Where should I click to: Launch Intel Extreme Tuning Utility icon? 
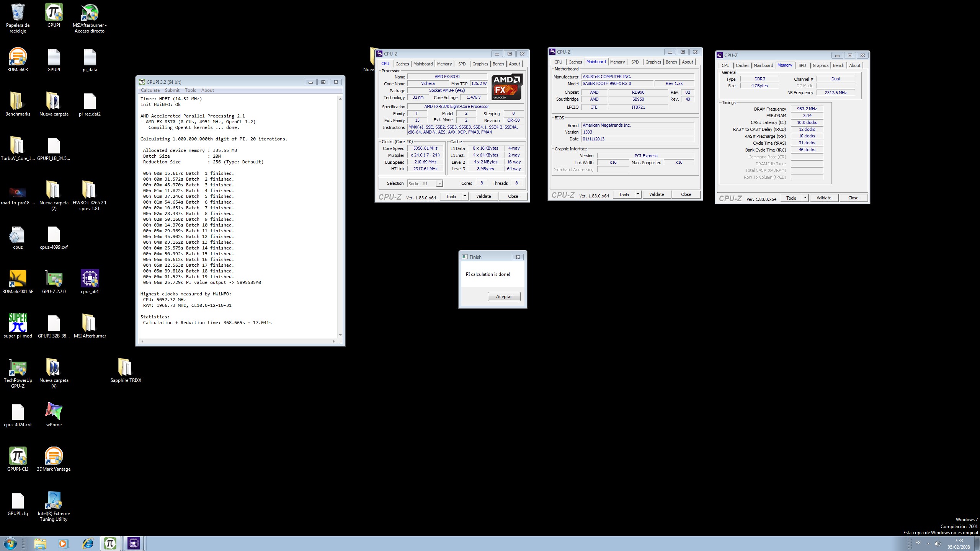point(54,507)
